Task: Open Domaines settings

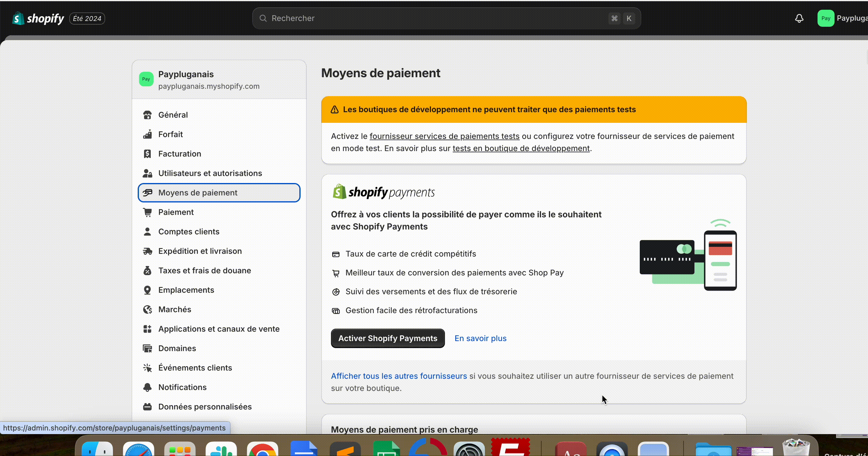Action: click(219, 348)
